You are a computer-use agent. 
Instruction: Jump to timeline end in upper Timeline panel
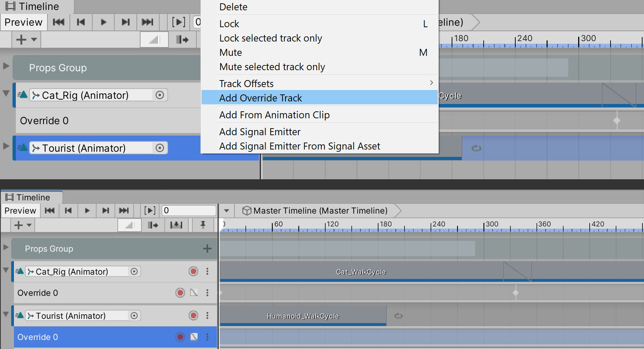[x=148, y=22]
